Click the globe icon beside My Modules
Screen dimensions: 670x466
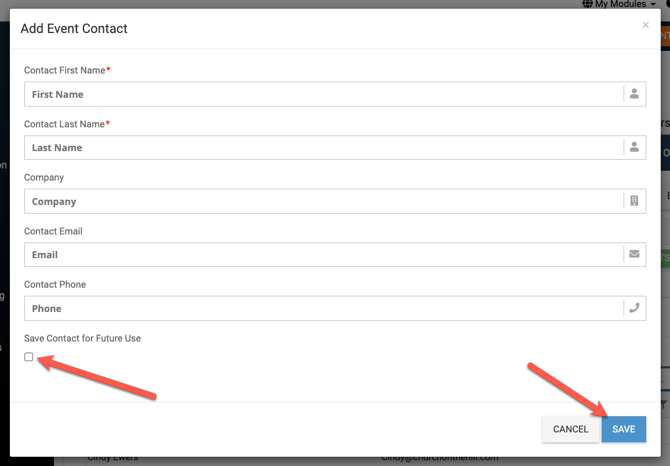tap(587, 4)
